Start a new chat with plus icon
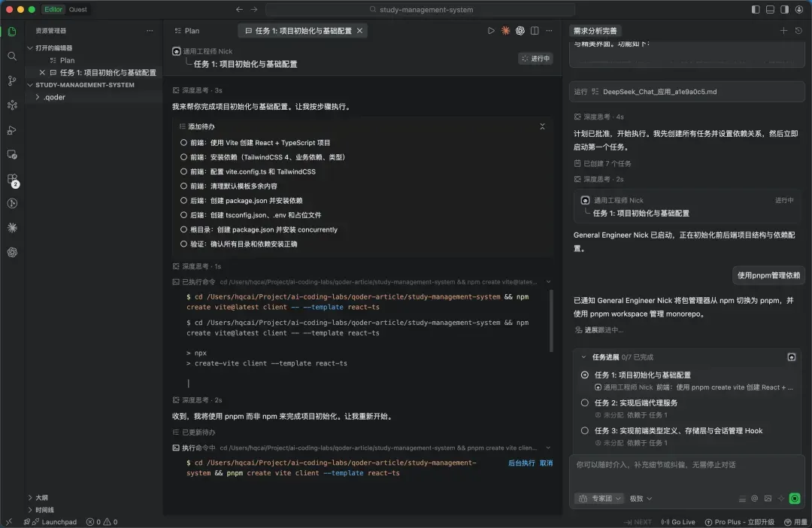This screenshot has height=528, width=812. pos(783,31)
